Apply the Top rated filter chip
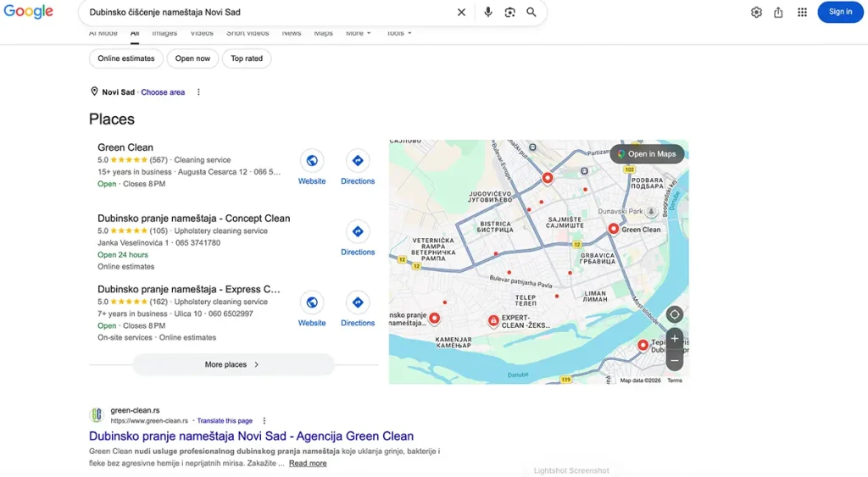 [247, 58]
